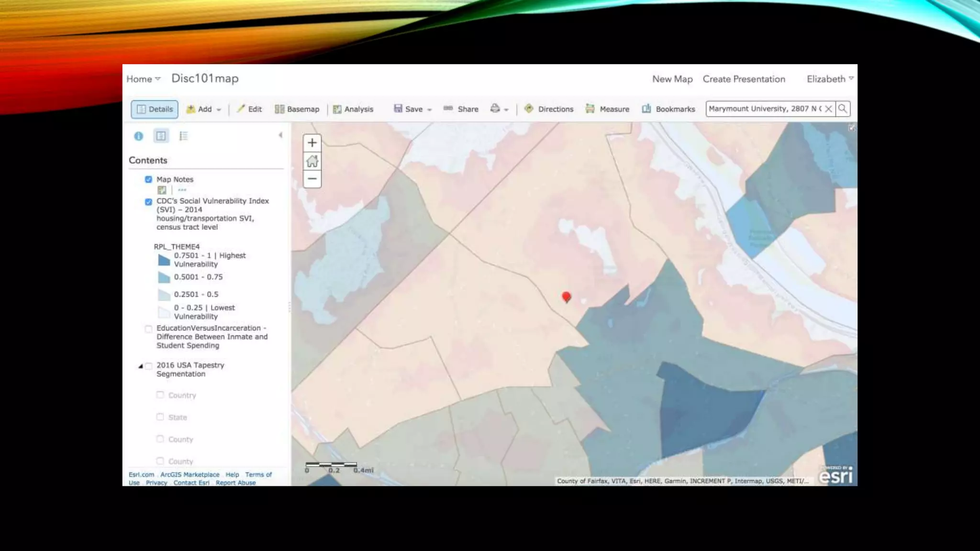Screen dimensions: 980x551
Task: Clear the search box with X
Action: [828, 109]
